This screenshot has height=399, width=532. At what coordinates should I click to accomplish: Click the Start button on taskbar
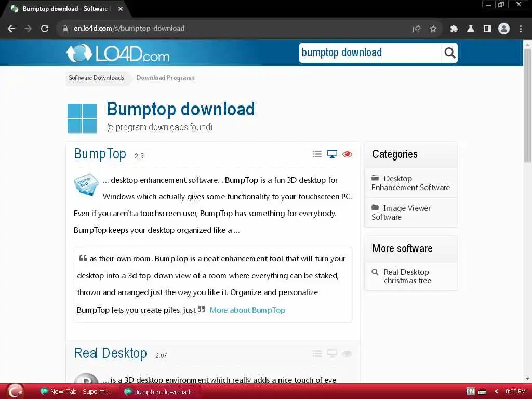pos(15,392)
